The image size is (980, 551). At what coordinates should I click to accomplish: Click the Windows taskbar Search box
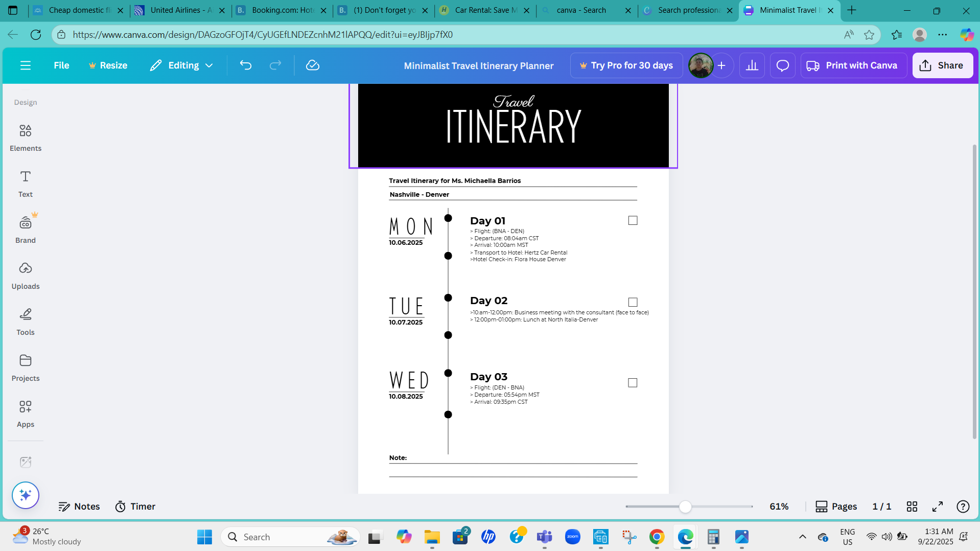click(290, 537)
